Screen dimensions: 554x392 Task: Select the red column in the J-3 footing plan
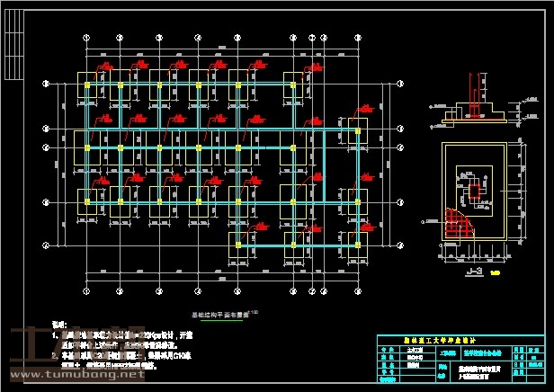pos(474,192)
